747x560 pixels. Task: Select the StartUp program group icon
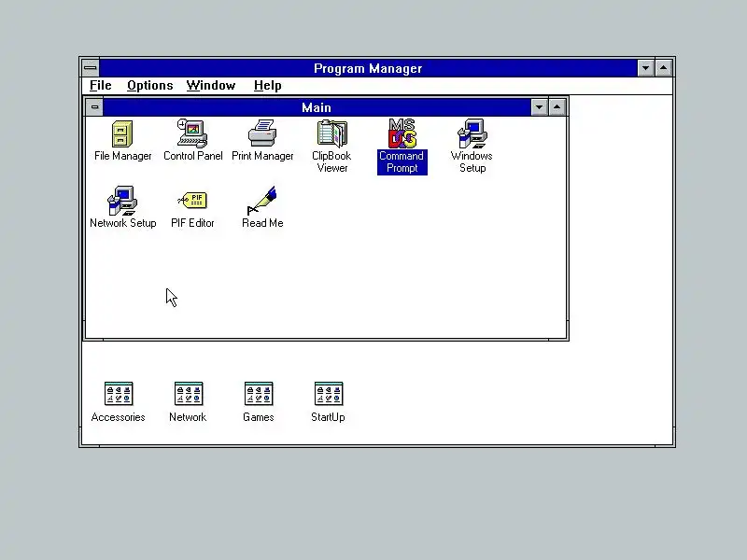point(329,394)
